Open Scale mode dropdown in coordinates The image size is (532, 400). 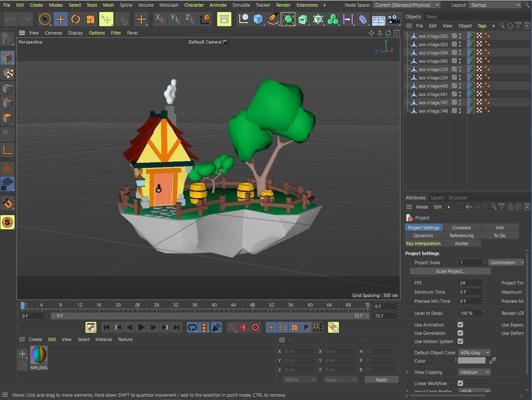(341, 380)
